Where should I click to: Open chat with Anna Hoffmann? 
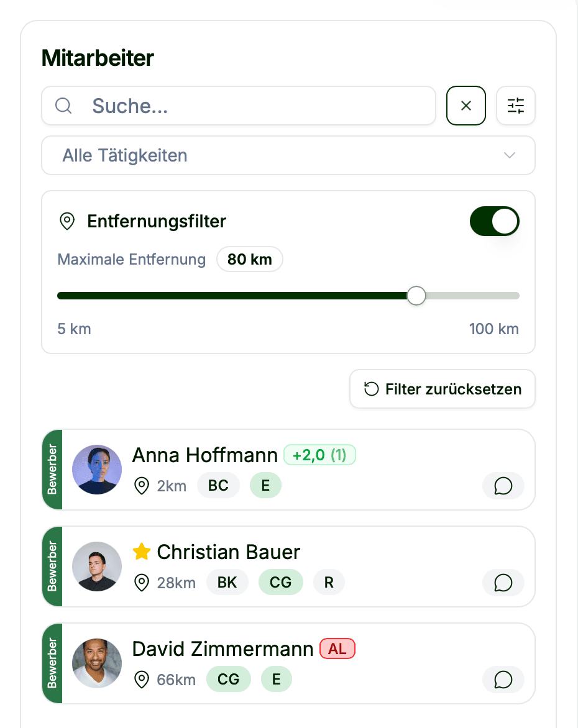[503, 486]
